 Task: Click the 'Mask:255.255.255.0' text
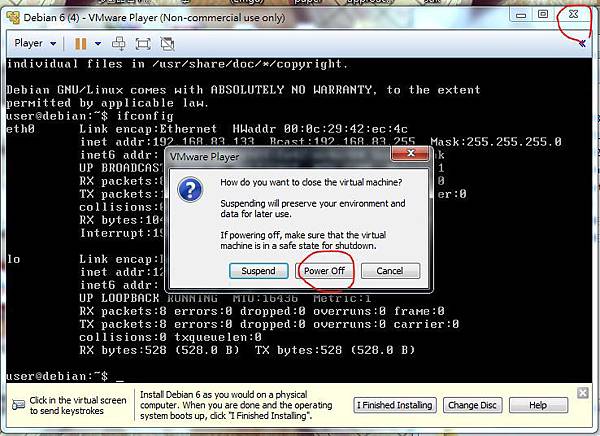point(496,142)
